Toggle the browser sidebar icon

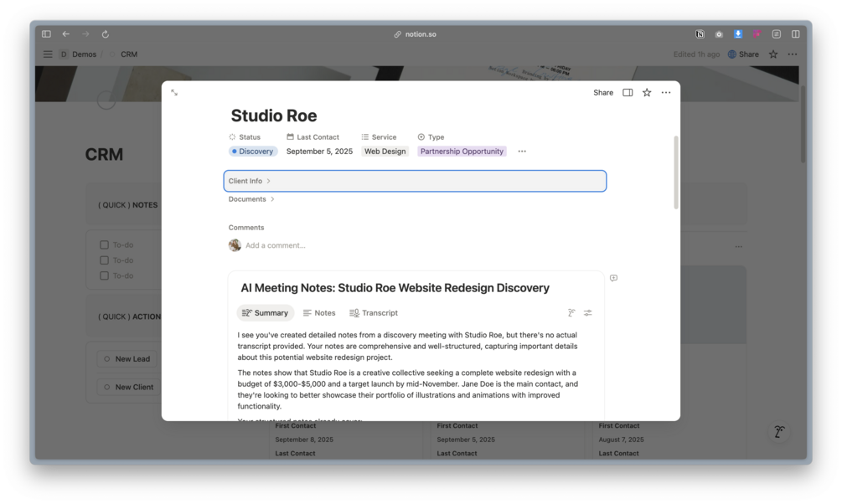(x=46, y=33)
